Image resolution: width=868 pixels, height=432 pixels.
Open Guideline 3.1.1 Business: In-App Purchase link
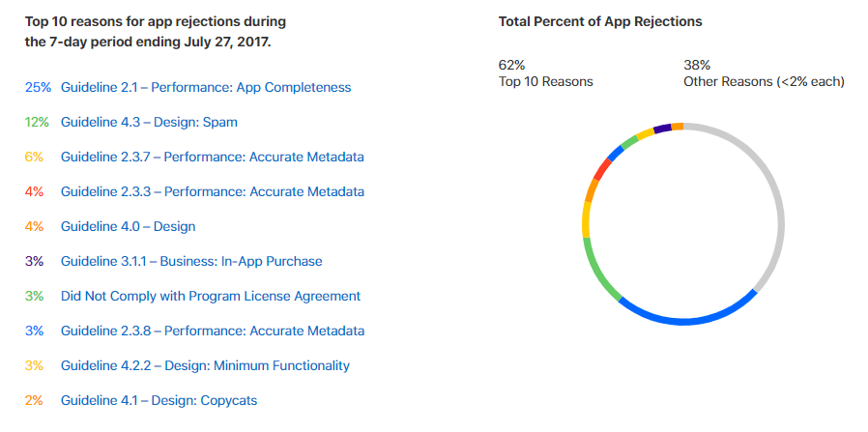[x=191, y=261]
